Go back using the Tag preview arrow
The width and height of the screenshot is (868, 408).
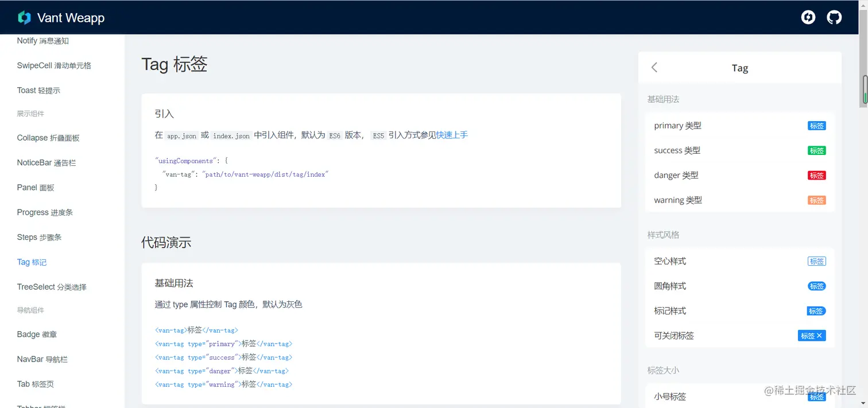click(x=654, y=68)
